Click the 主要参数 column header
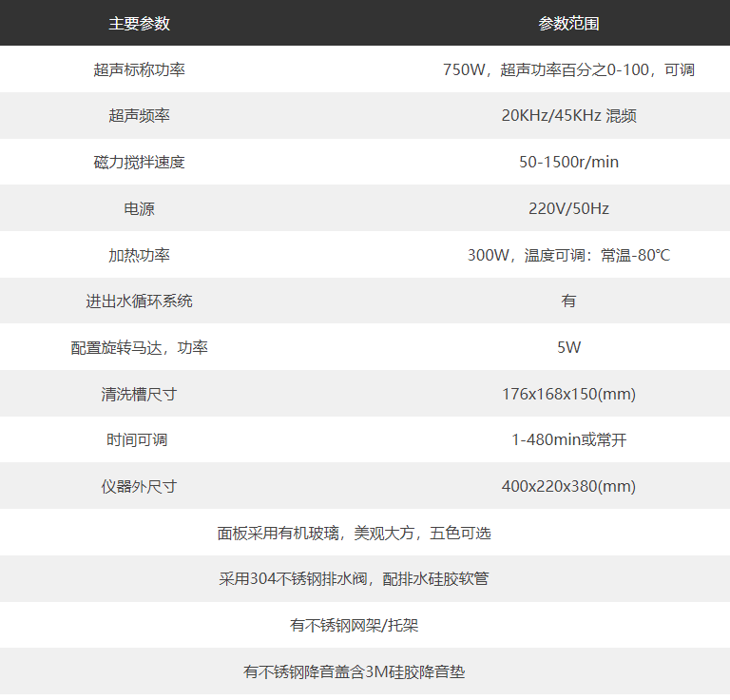The width and height of the screenshot is (730, 700). [x=139, y=23]
